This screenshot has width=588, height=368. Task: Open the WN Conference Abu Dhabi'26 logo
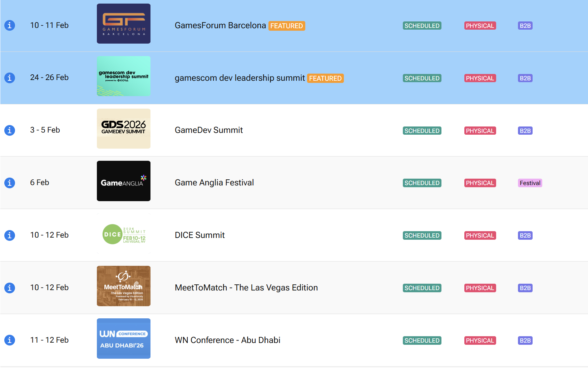[x=123, y=338]
